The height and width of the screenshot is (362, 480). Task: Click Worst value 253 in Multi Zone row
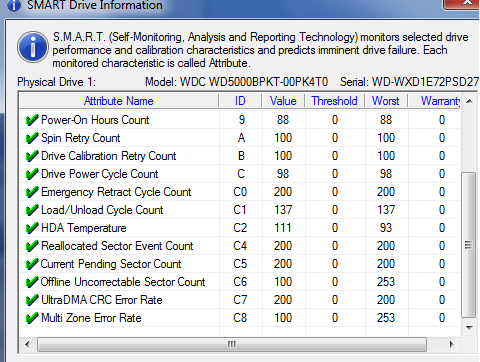click(x=386, y=318)
